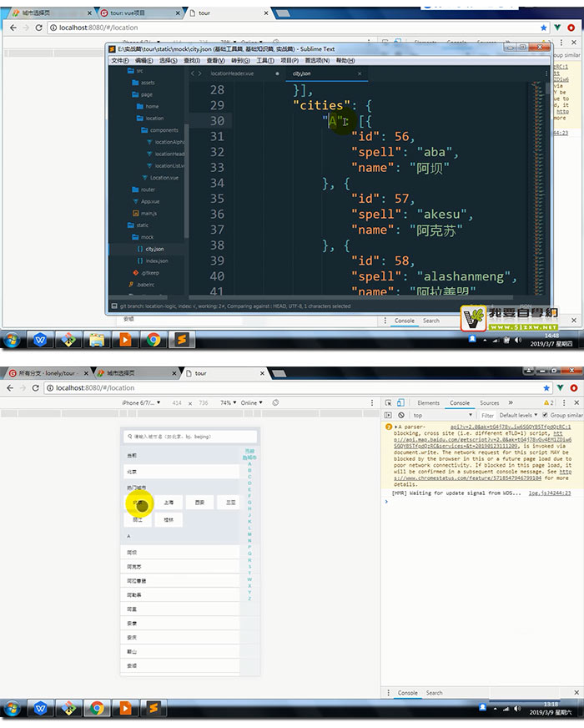Open .gitkeep in the Sublime sidebar
Screen dimensions: 584x728
point(146,273)
